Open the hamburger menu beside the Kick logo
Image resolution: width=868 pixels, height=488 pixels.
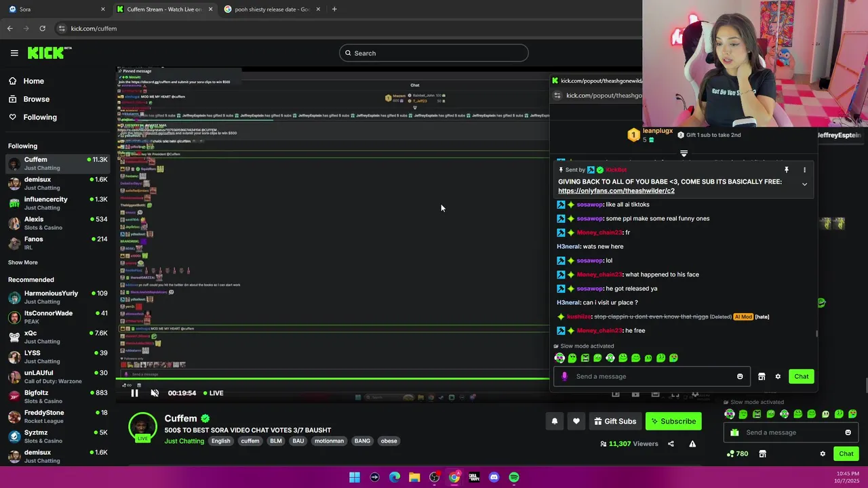coord(14,53)
